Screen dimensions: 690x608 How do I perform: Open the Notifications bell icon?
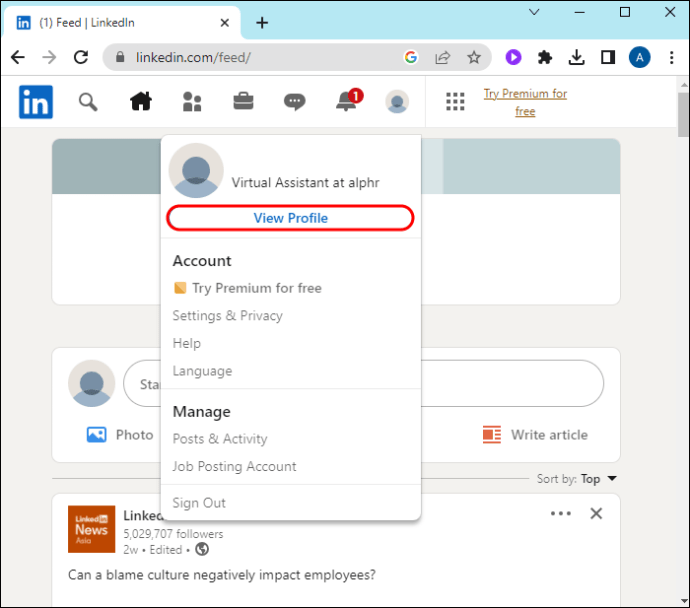click(349, 100)
